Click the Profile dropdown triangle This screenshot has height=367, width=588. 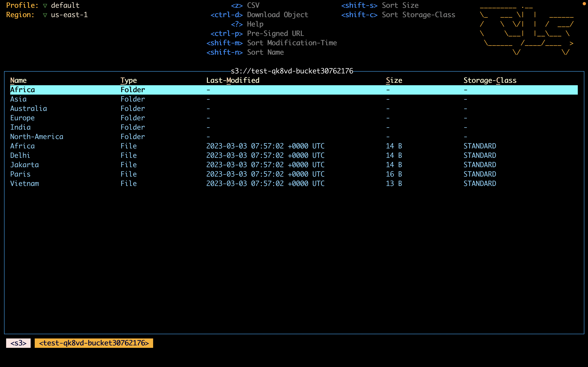click(45, 6)
